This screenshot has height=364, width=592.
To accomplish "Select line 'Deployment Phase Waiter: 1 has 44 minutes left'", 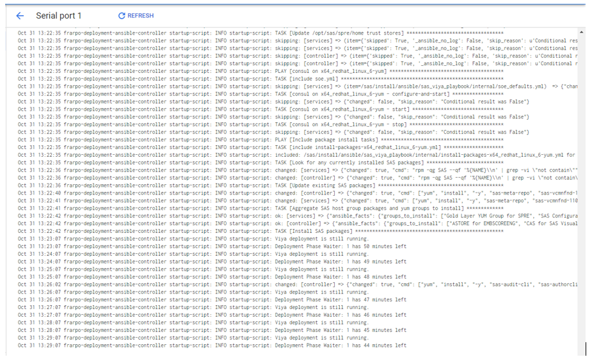I will tap(212, 345).
